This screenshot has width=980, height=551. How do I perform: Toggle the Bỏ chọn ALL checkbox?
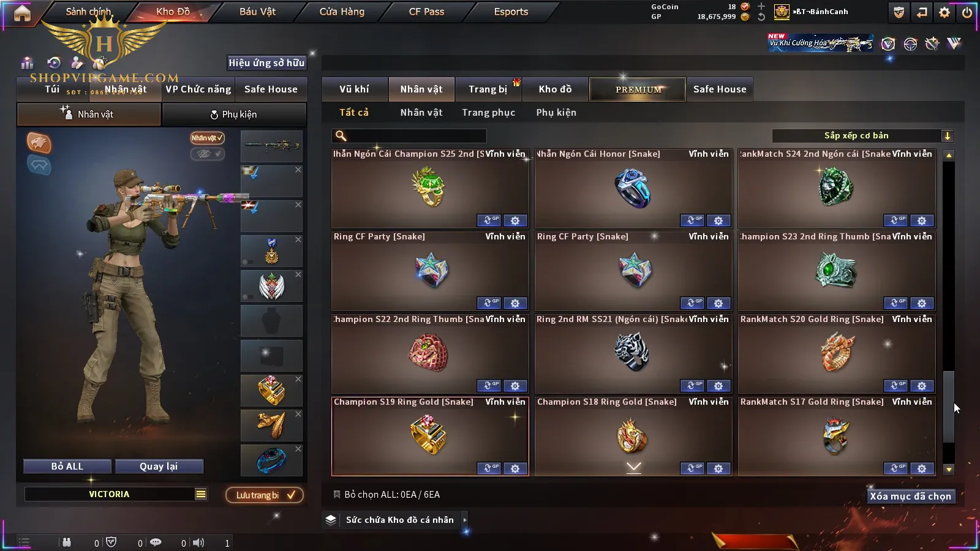[x=336, y=494]
